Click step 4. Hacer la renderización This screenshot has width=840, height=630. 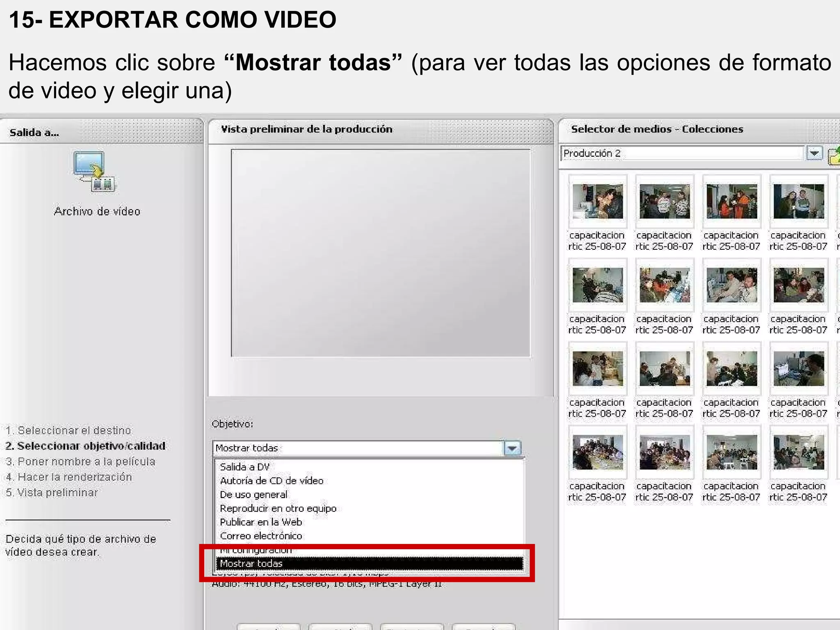coord(68,477)
